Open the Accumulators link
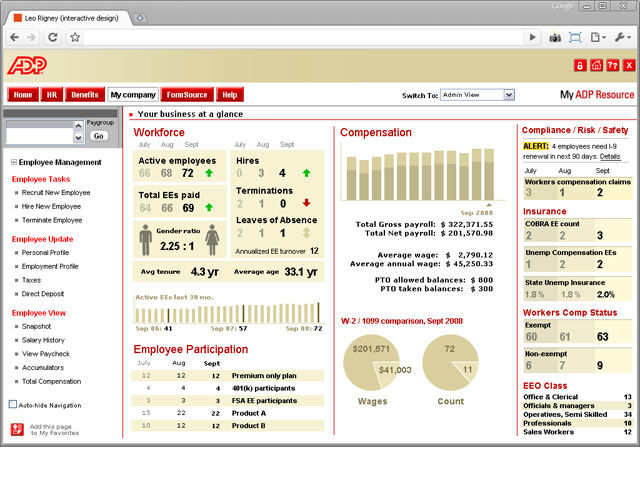The image size is (640, 480). [x=43, y=368]
